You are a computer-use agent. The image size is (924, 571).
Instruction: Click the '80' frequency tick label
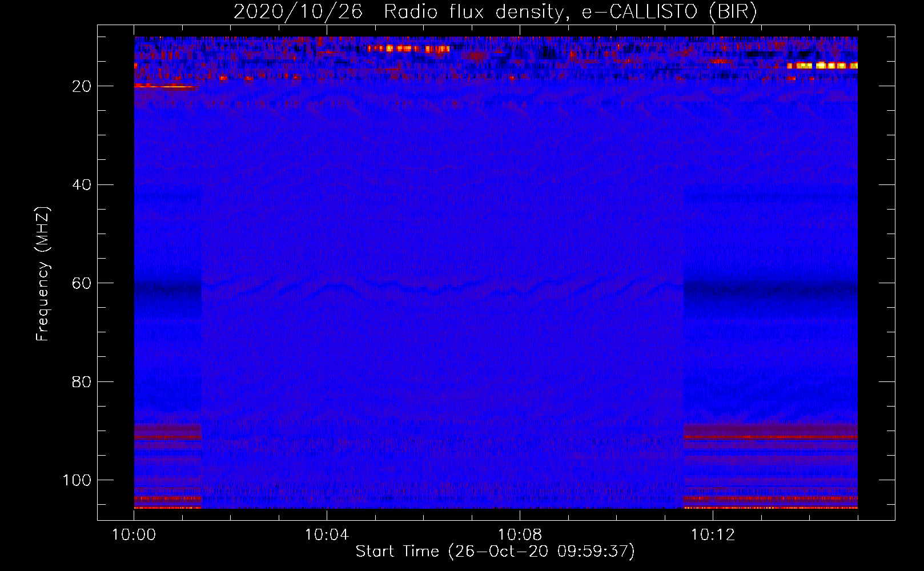pos(82,381)
